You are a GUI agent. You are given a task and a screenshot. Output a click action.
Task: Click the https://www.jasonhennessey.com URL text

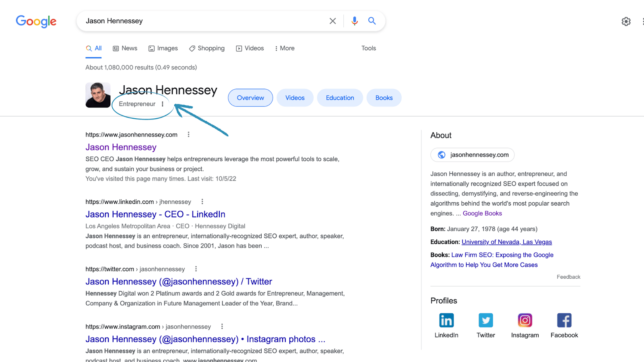pos(131,135)
